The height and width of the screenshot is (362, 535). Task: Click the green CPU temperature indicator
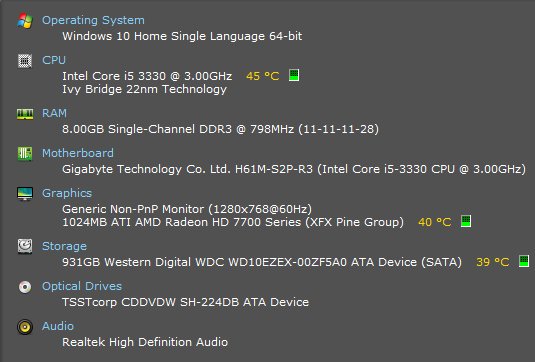coord(294,75)
